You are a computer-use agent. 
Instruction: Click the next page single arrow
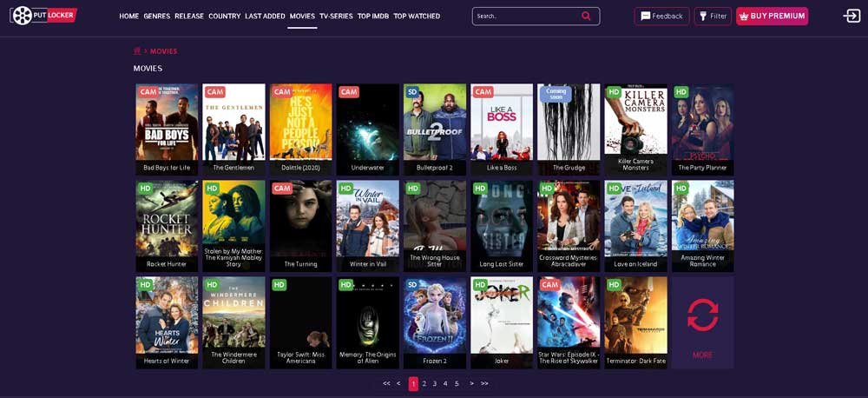pyautogui.click(x=471, y=383)
